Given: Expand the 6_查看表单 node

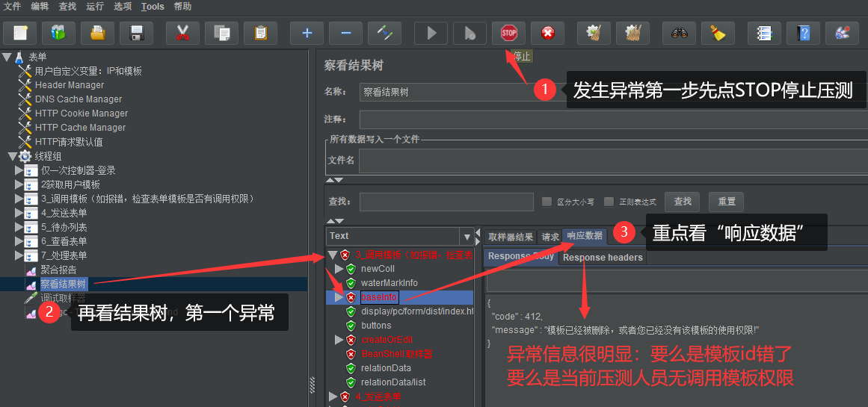Looking at the screenshot, I should (19, 241).
